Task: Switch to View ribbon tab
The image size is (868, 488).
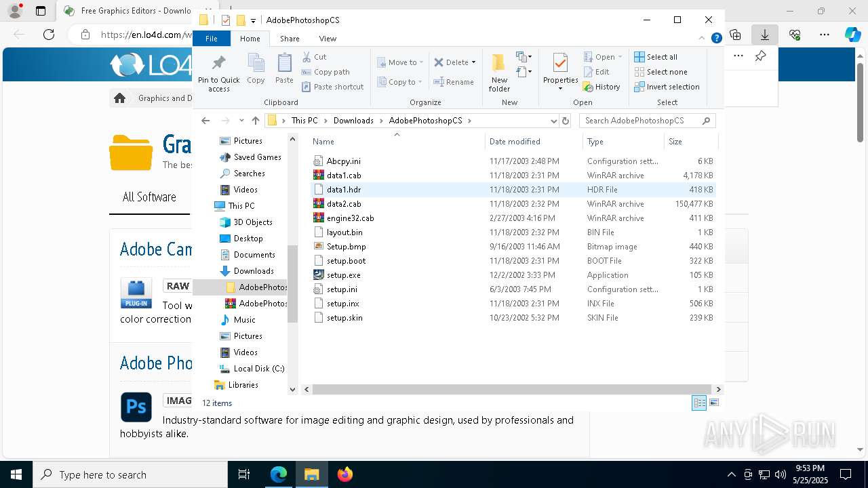Action: 328,39
